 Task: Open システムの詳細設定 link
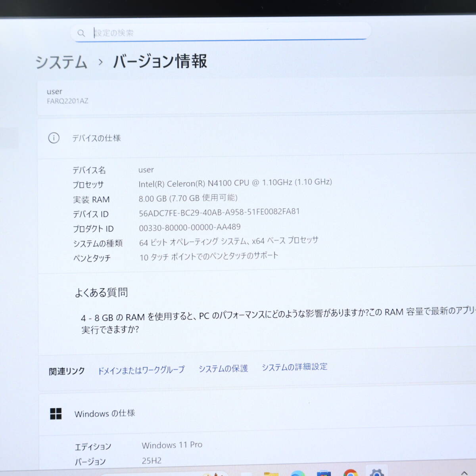click(x=294, y=367)
